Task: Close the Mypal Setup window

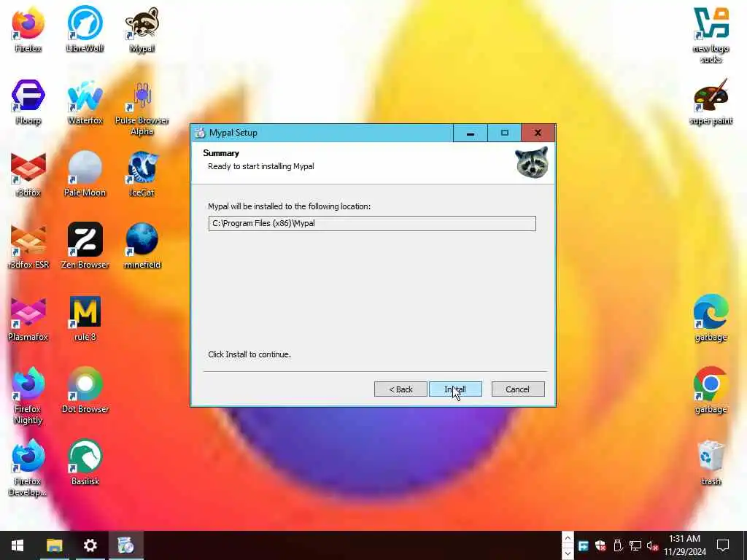Action: 538,133
